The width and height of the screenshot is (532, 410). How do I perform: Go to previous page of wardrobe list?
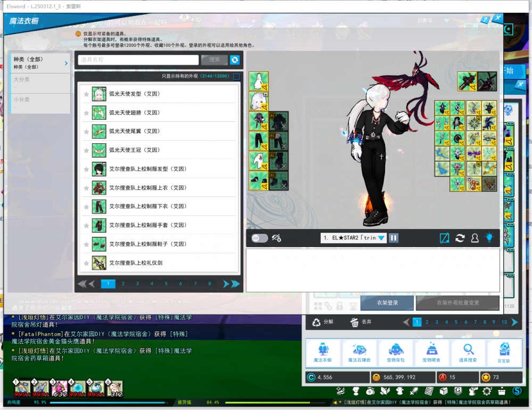[92, 284]
